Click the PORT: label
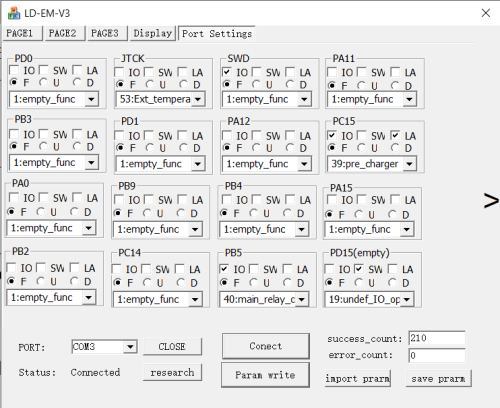The image size is (500, 408). [x=32, y=348]
